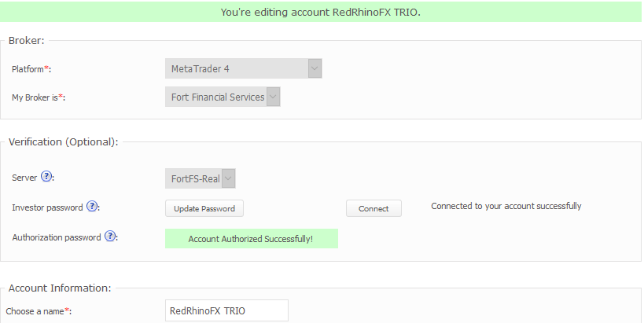Open the Platform dropdown showing MetaTrader 4
Image resolution: width=644 pixels, height=323 pixels.
[243, 68]
